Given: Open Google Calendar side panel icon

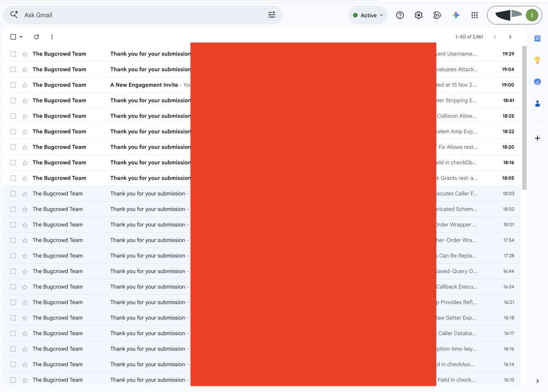Looking at the screenshot, I should (x=537, y=38).
